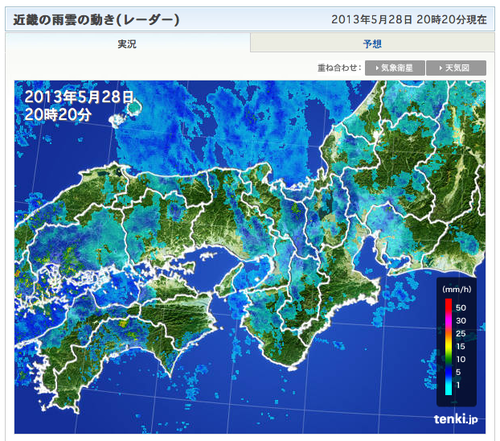Click the legend value 50

(461, 308)
